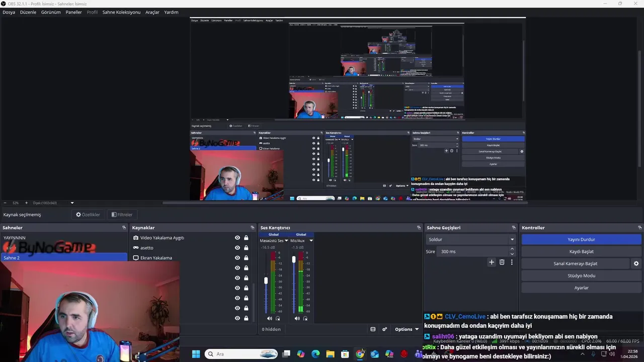Click the preview horizontal scrollbar
644x362 pixels.
point(345,203)
